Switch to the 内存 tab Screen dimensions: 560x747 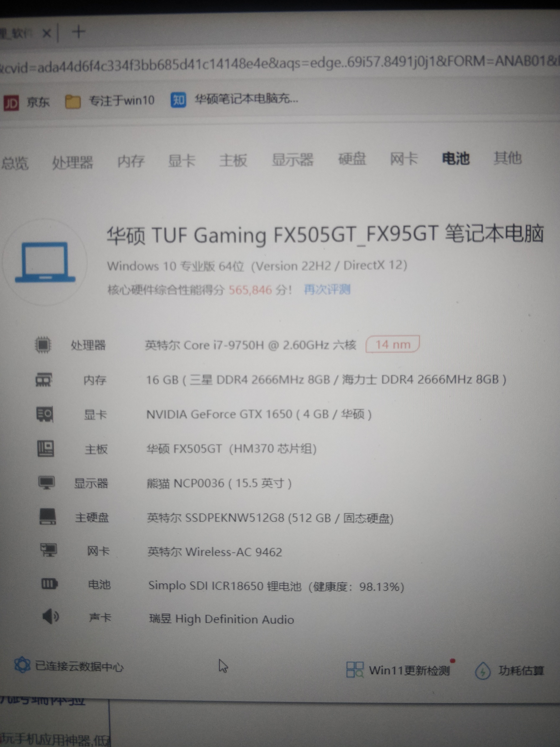point(131,161)
